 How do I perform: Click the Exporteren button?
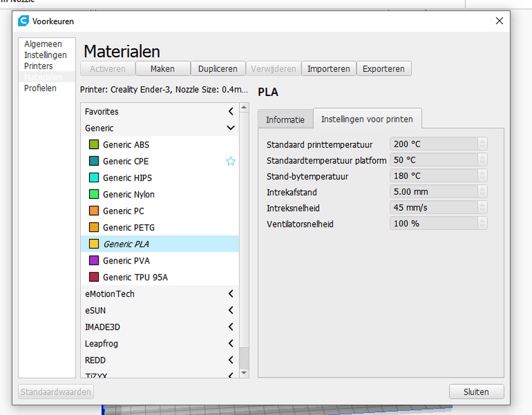pyautogui.click(x=384, y=68)
